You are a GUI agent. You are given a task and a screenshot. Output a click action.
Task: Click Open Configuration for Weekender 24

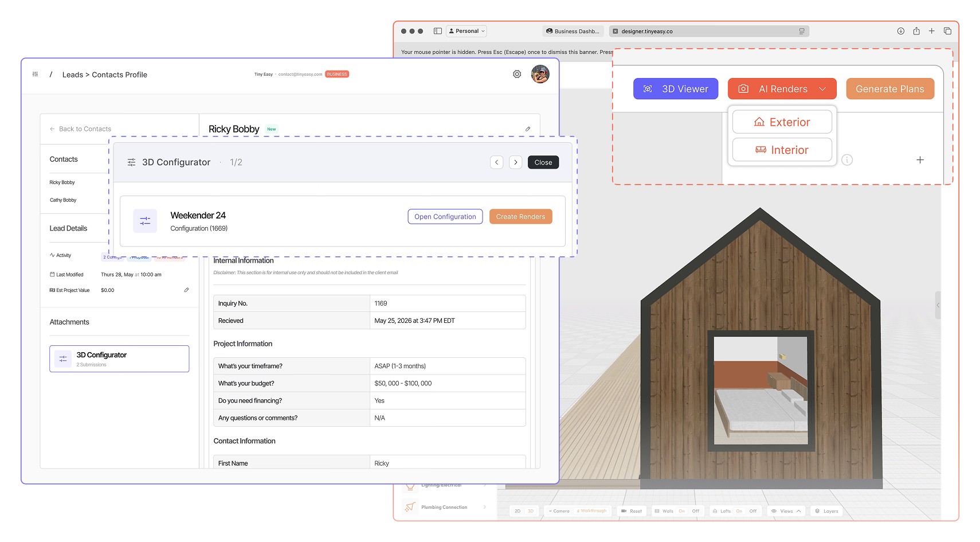coord(445,217)
